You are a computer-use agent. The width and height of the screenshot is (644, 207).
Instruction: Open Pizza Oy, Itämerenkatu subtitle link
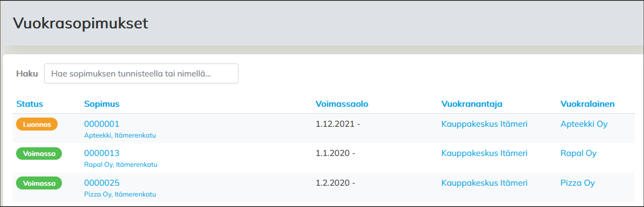(120, 194)
